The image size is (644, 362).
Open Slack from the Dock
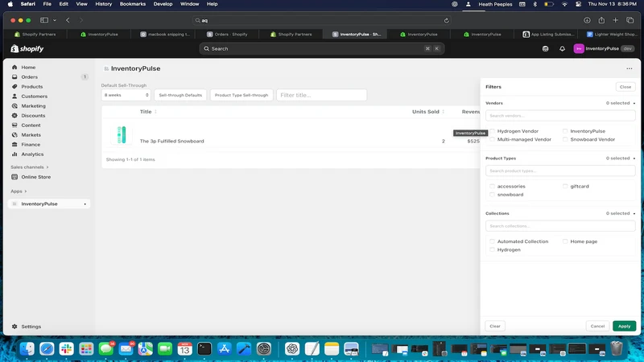(67, 348)
